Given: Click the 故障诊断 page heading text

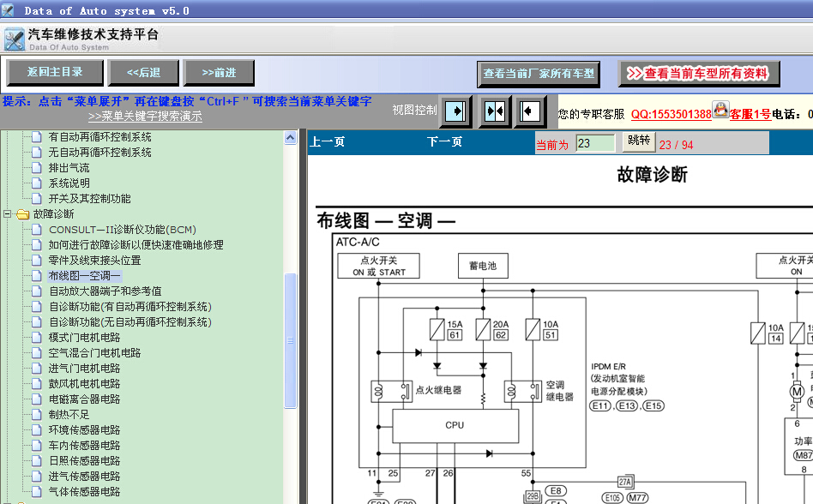Looking at the screenshot, I should click(x=653, y=175).
